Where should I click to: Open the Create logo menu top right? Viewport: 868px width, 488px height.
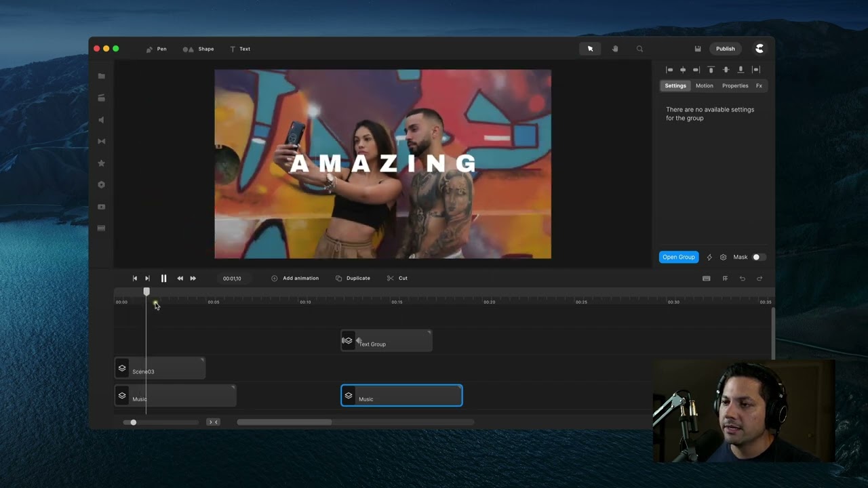point(759,49)
